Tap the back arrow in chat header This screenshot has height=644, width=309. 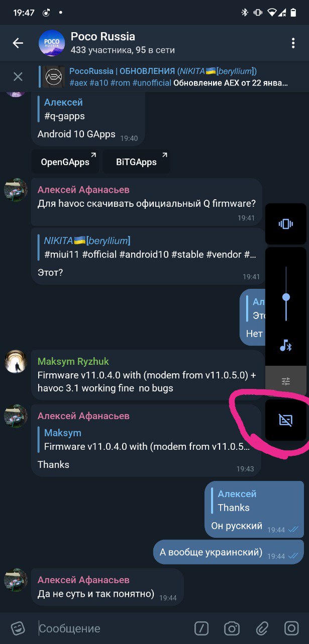tap(18, 43)
